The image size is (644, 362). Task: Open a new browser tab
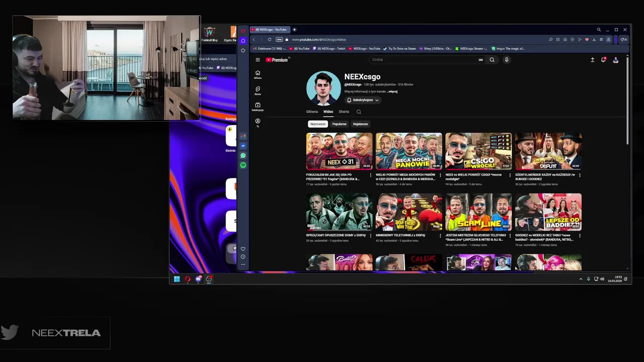(x=294, y=30)
